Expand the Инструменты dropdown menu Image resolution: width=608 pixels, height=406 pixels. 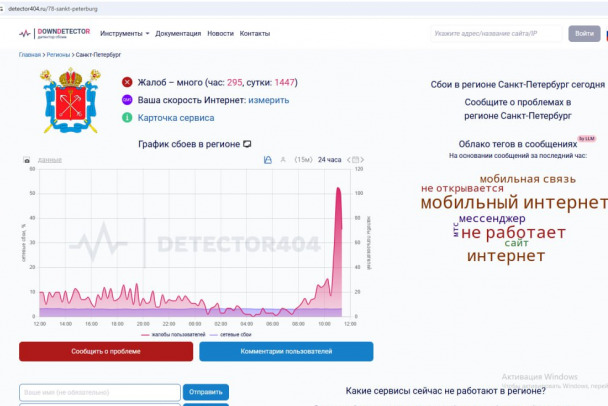point(124,33)
